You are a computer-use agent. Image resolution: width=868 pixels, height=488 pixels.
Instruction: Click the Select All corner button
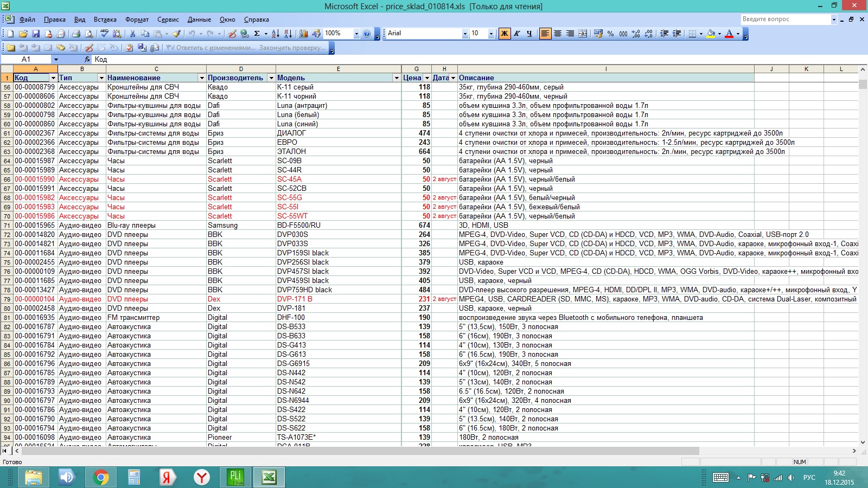7,69
